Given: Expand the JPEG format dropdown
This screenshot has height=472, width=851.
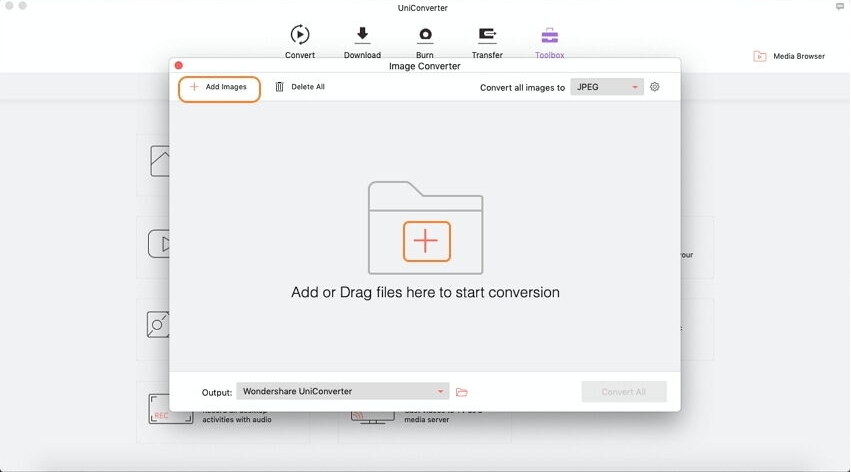Looking at the screenshot, I should (x=607, y=88).
